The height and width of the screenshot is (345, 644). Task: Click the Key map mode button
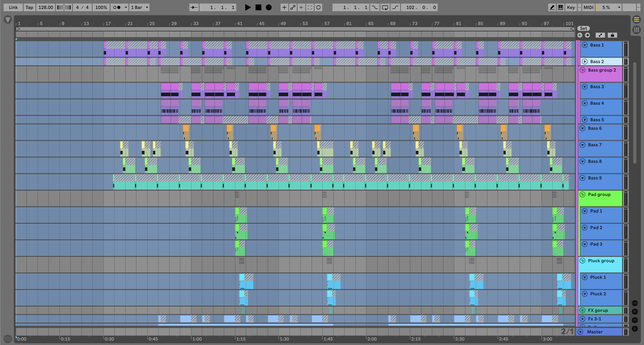pos(571,7)
